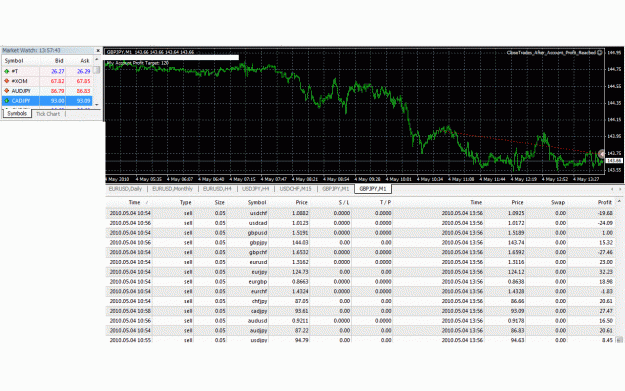The height and width of the screenshot is (391, 625).
Task: Select the gbpjpy trade row
Action: click(x=360, y=242)
